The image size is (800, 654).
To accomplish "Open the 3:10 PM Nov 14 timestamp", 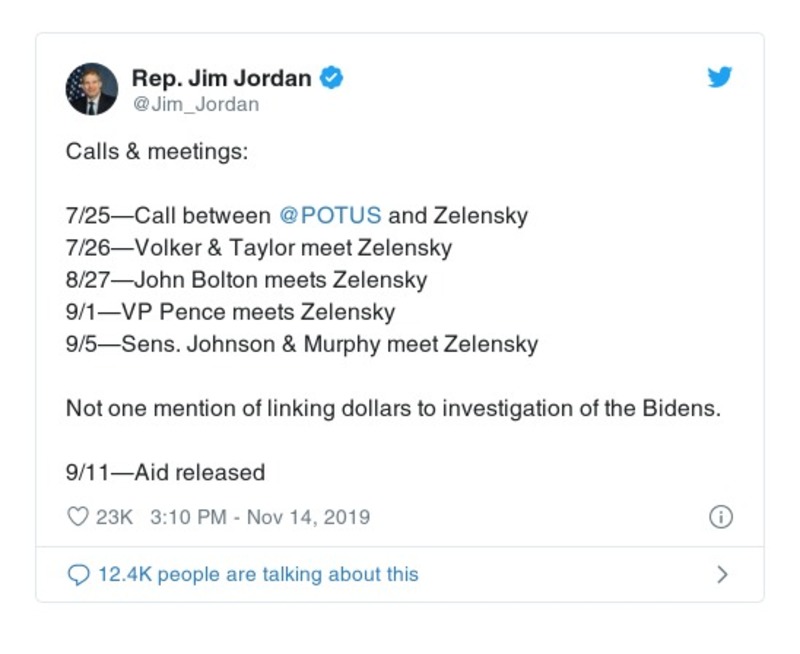I will [x=260, y=517].
